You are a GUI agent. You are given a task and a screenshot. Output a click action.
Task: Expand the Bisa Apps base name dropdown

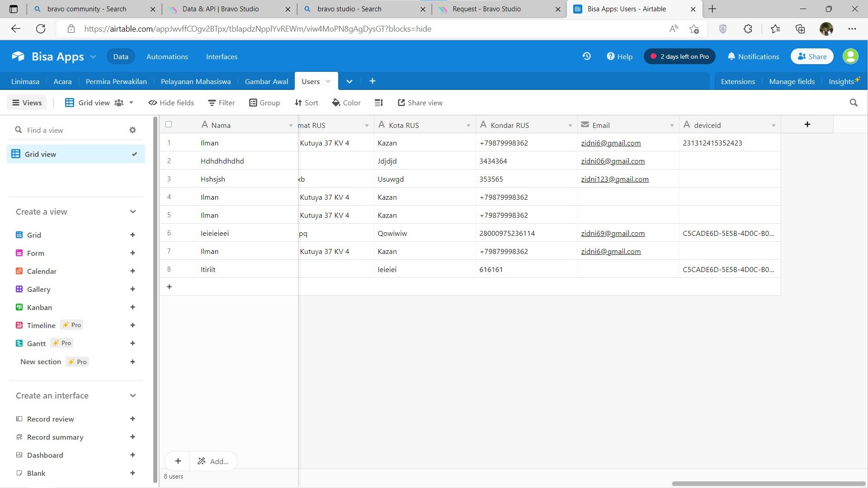point(93,56)
